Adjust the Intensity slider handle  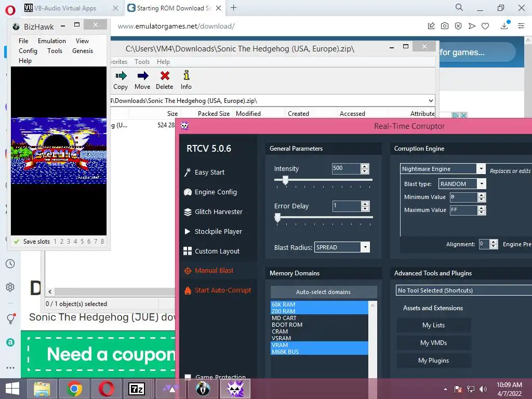(285, 180)
